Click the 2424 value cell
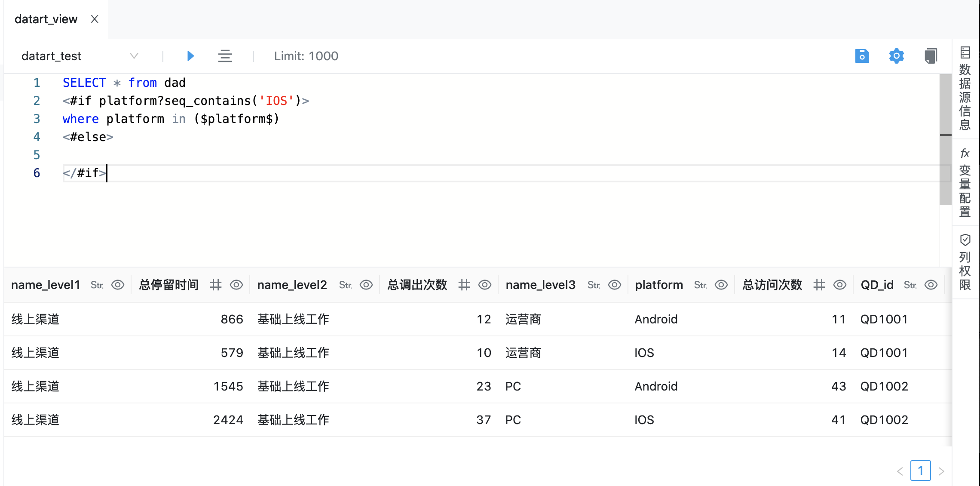Image resolution: width=980 pixels, height=486 pixels. [x=228, y=420]
